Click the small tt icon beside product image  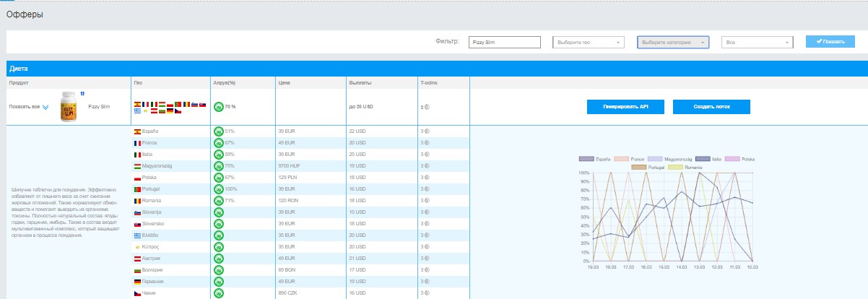(82, 93)
